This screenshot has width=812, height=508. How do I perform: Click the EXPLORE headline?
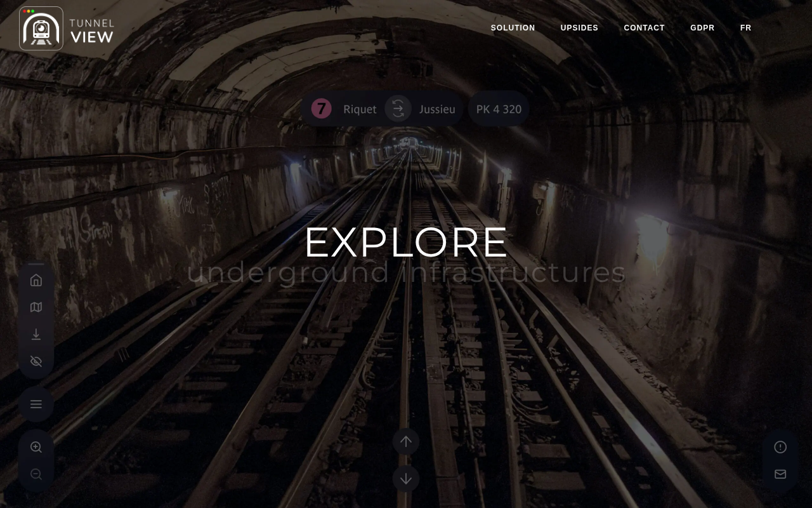tap(406, 242)
